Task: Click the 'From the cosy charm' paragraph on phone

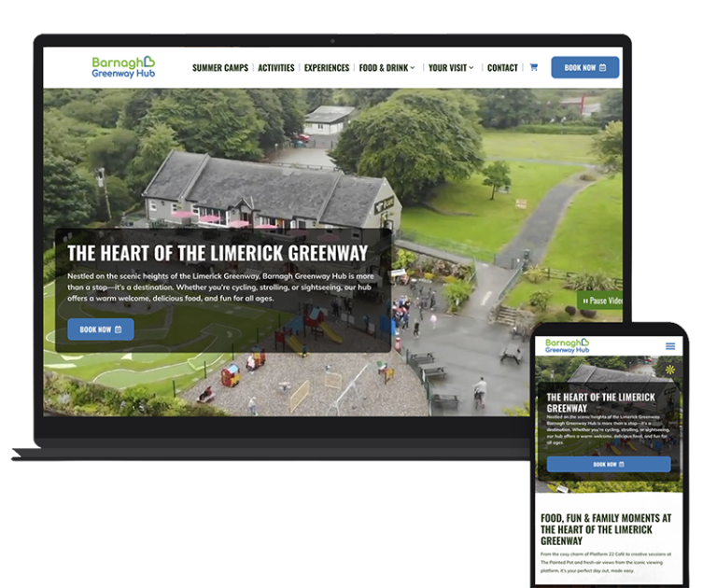Action: (x=606, y=563)
